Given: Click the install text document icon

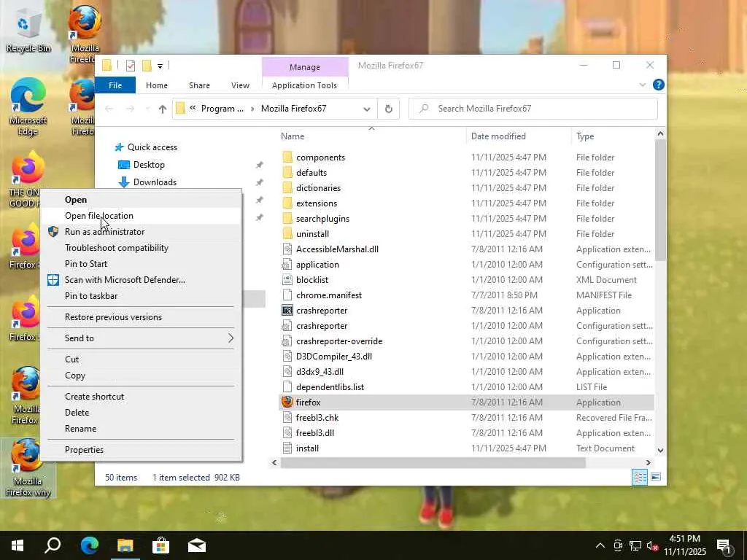Looking at the screenshot, I should coord(287,448).
